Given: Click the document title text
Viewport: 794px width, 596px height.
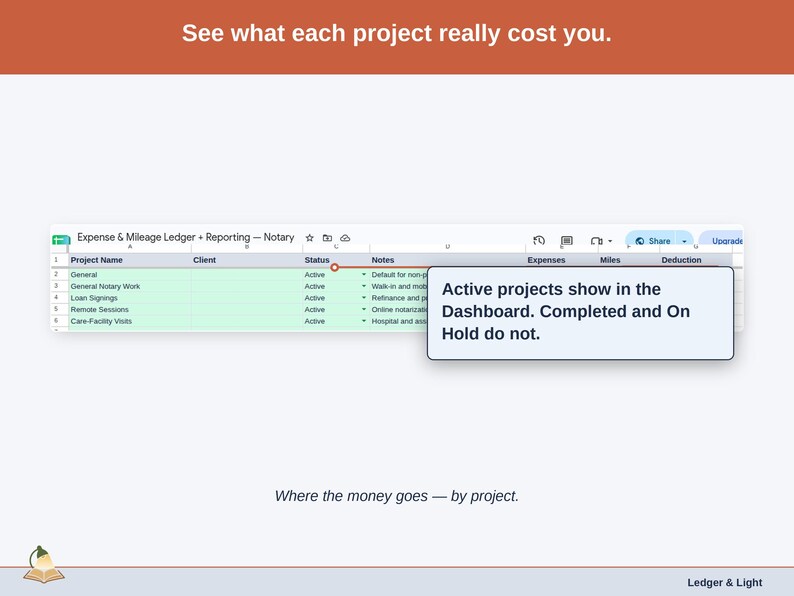Looking at the screenshot, I should coord(185,237).
